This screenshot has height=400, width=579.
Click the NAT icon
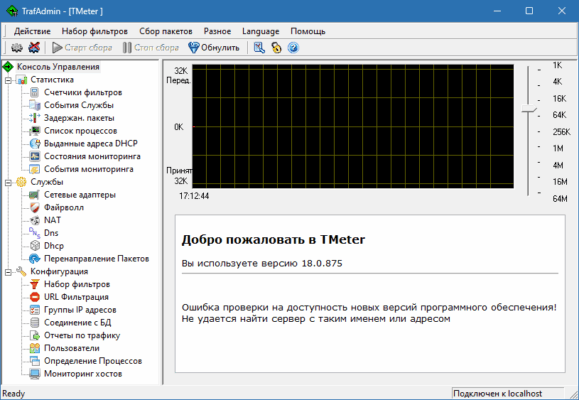click(x=35, y=220)
